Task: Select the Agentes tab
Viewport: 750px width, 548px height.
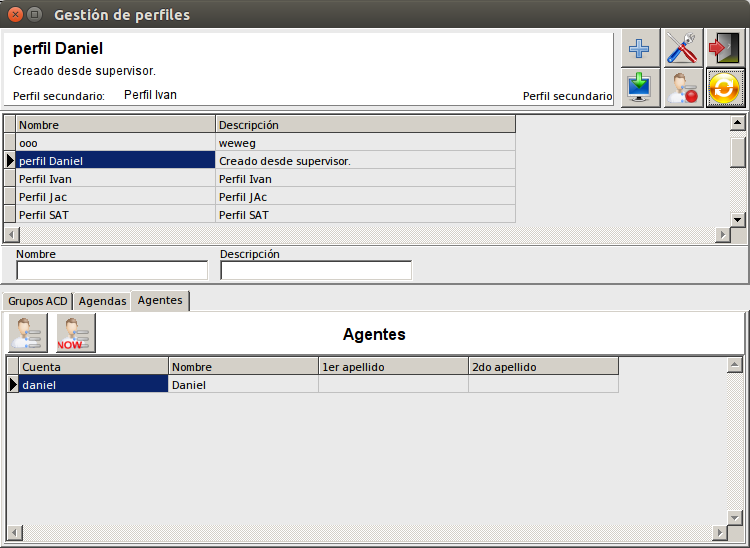Action: pos(160,300)
